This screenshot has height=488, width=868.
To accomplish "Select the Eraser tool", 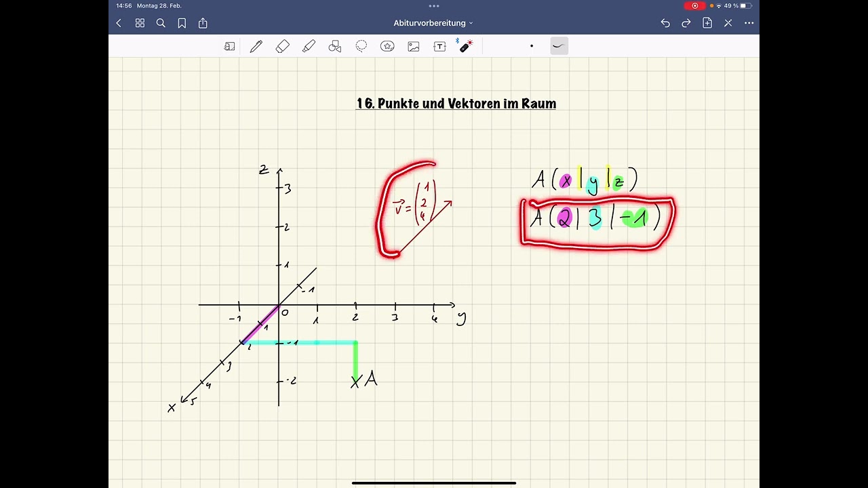I will 283,46.
